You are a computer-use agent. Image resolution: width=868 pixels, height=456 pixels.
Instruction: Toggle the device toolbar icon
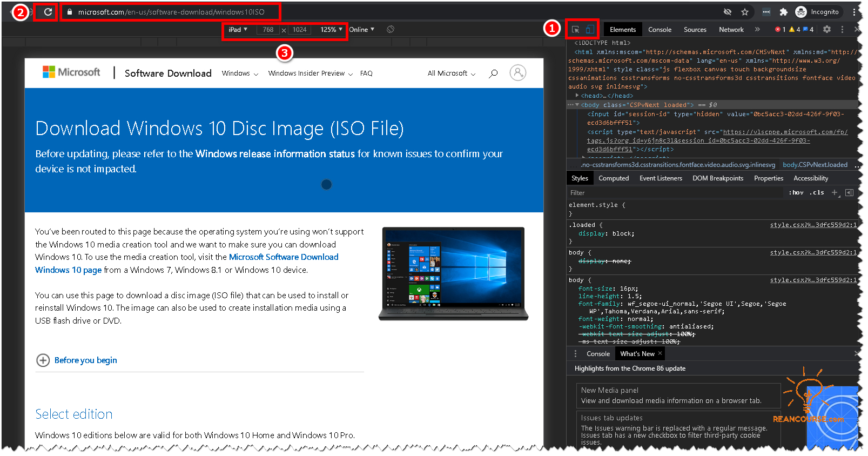pyautogui.click(x=590, y=30)
